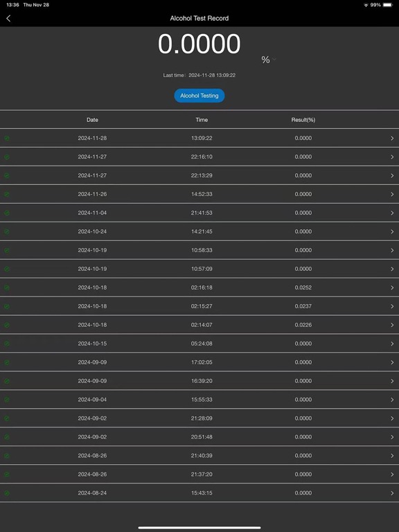The image size is (399, 532).
Task: Open details chevron for 16:39:20 record
Action: coord(392,381)
